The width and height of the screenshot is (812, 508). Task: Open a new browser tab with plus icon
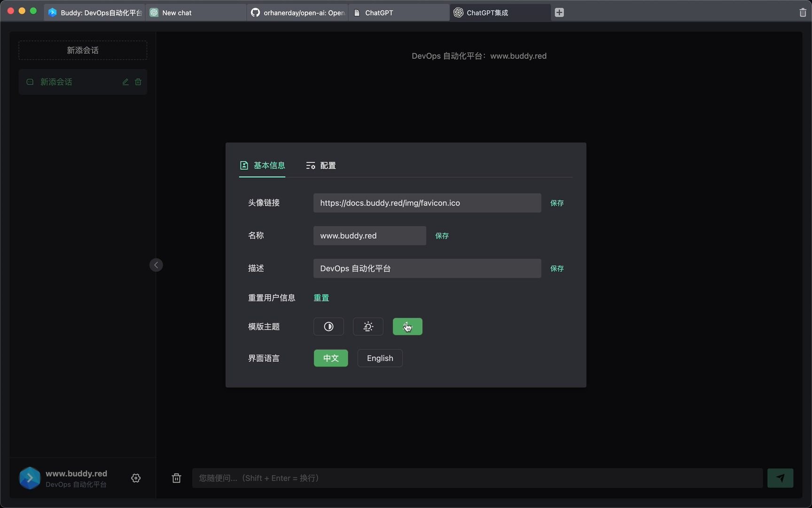pyautogui.click(x=559, y=13)
